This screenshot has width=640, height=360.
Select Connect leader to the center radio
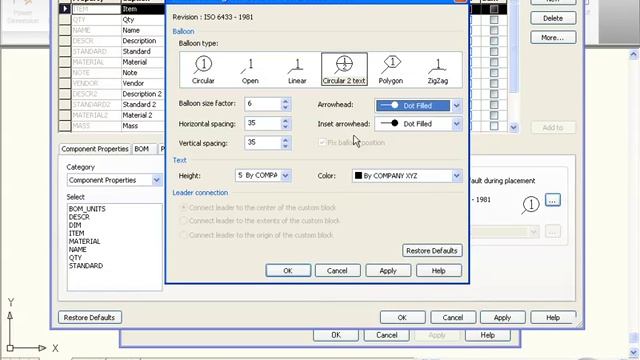183,207
